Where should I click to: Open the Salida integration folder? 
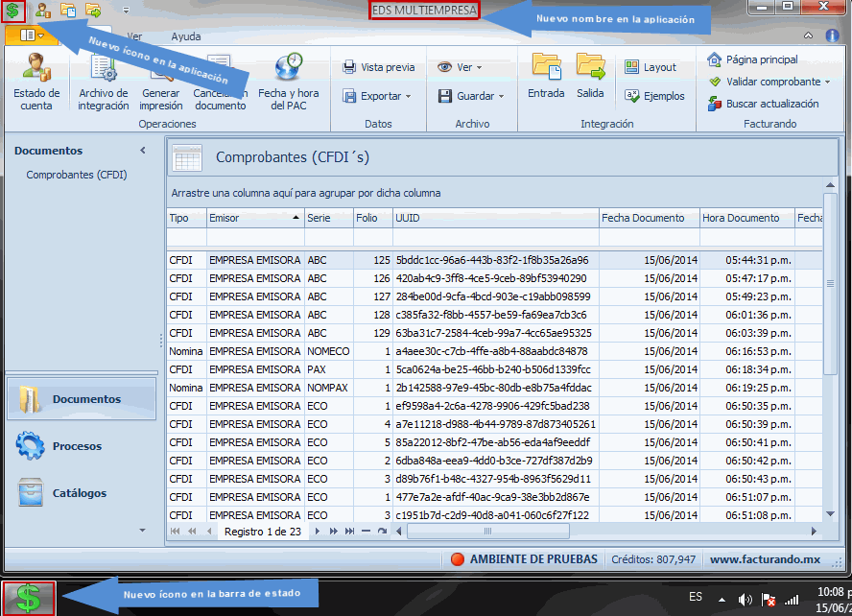(x=590, y=77)
